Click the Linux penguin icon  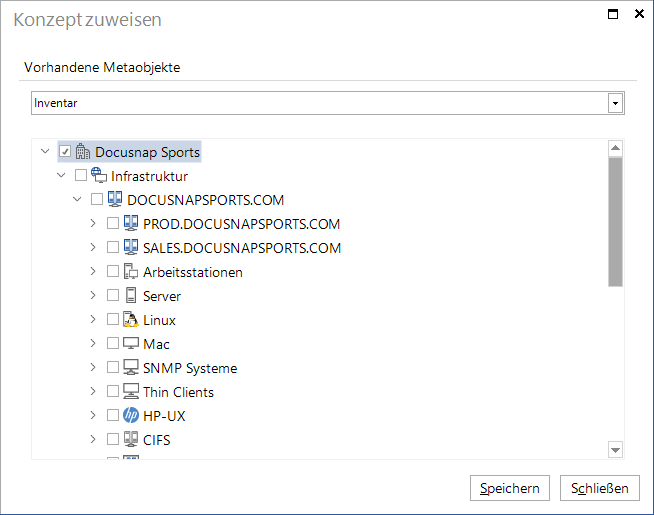click(131, 319)
